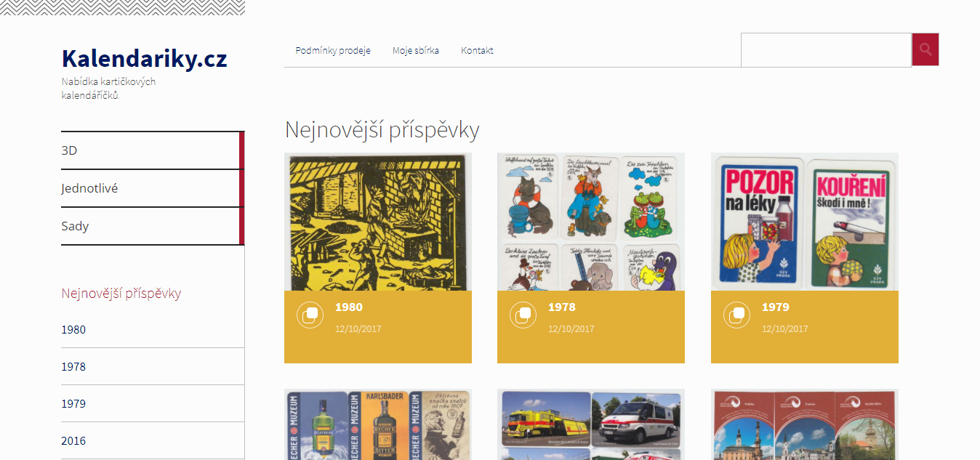
Task: Open the 2016 link in recent posts sidebar
Action: 73,440
